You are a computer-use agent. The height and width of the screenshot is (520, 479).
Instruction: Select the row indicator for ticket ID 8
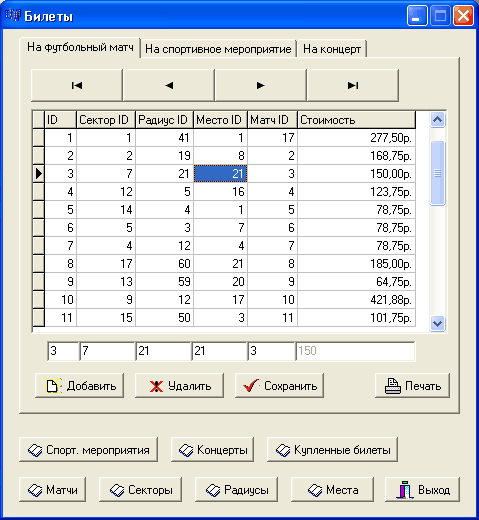click(x=39, y=264)
